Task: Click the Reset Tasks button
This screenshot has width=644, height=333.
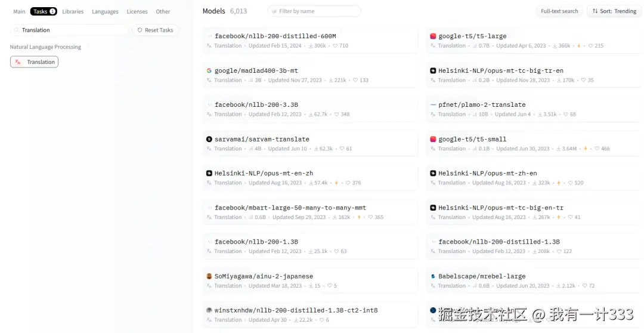Action: pyautogui.click(x=155, y=30)
